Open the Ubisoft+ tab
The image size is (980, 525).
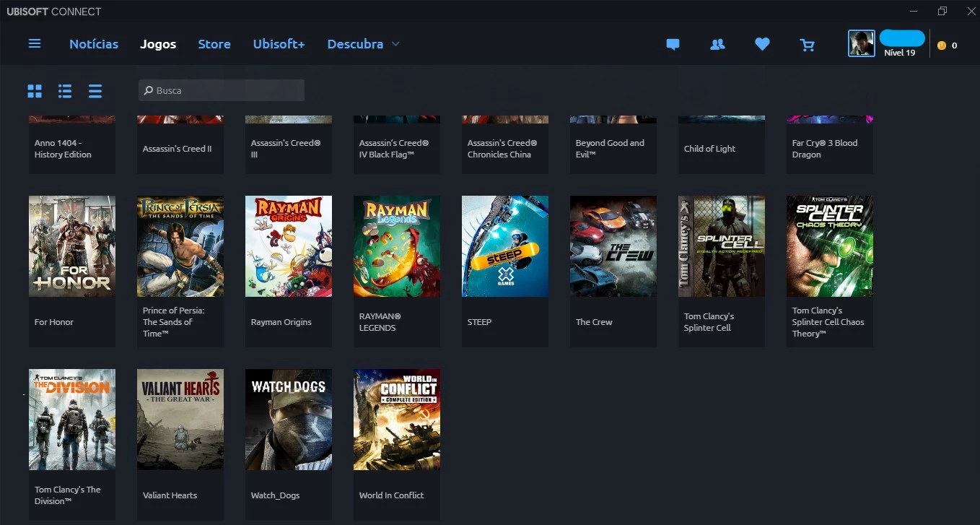279,44
